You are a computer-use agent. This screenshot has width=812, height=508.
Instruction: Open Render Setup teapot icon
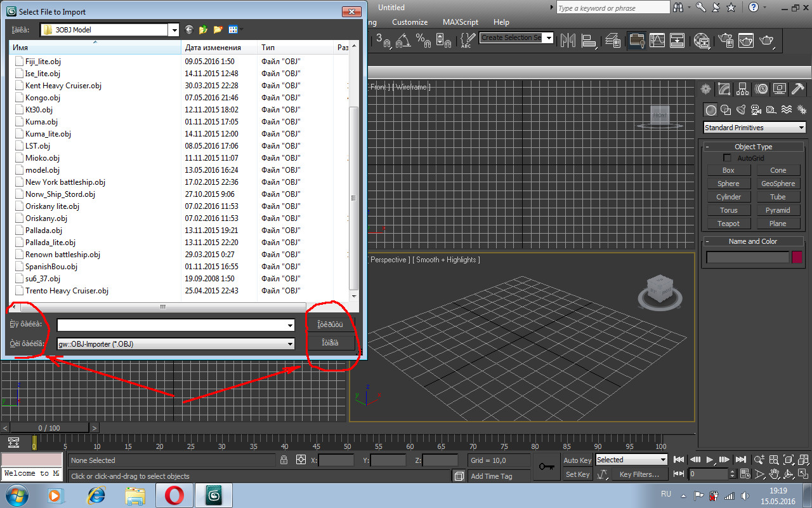tap(725, 40)
